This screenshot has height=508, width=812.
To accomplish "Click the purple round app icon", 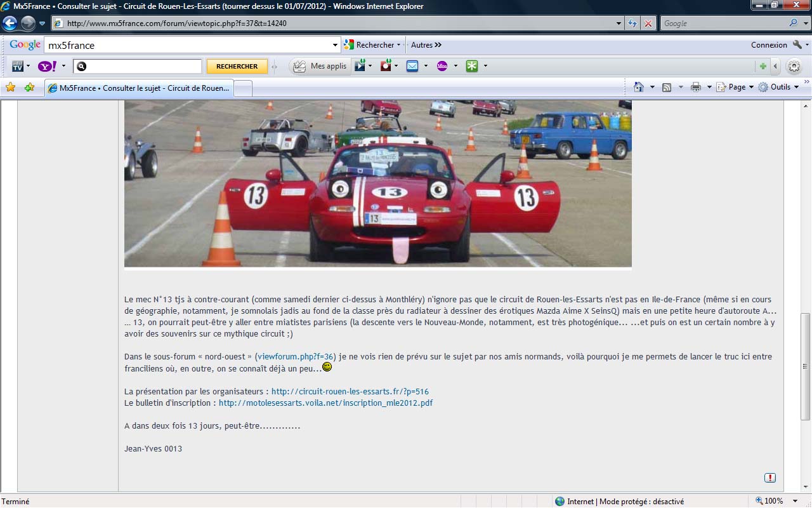I will coord(442,66).
